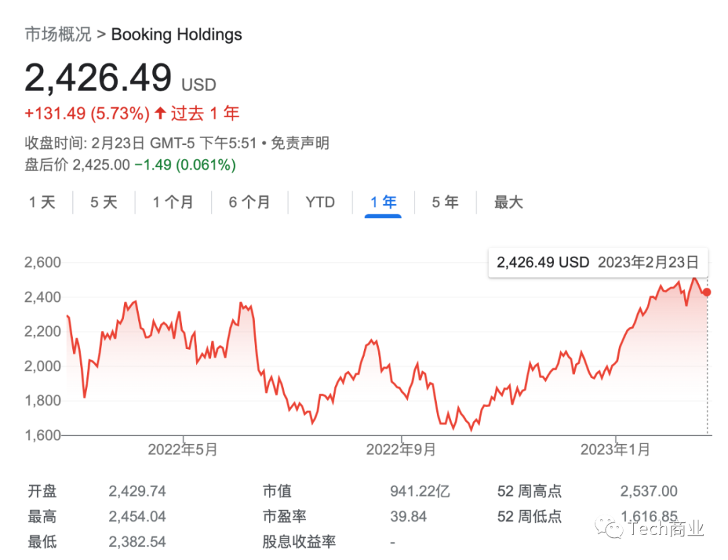The height and width of the screenshot is (560, 728).
Task: Click the USD currency label
Action: pos(199,85)
